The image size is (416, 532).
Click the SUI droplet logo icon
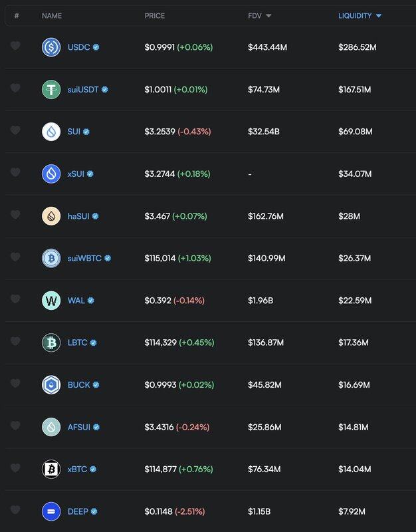pos(51,132)
